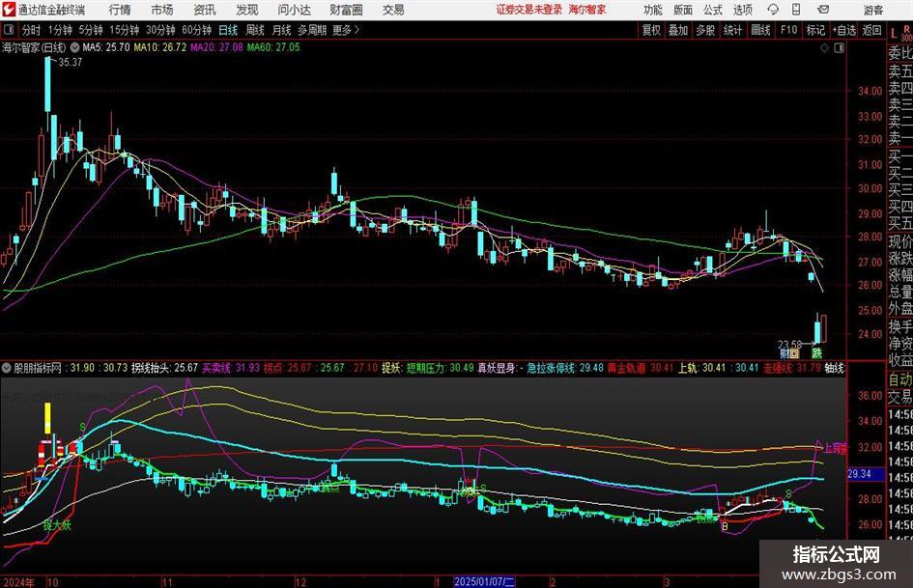Switch to the 1分钟 period
The image size is (913, 588).
pos(60,30)
